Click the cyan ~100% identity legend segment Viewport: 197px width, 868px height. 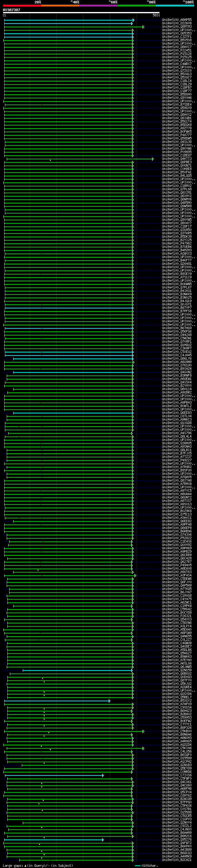pos(175,6)
